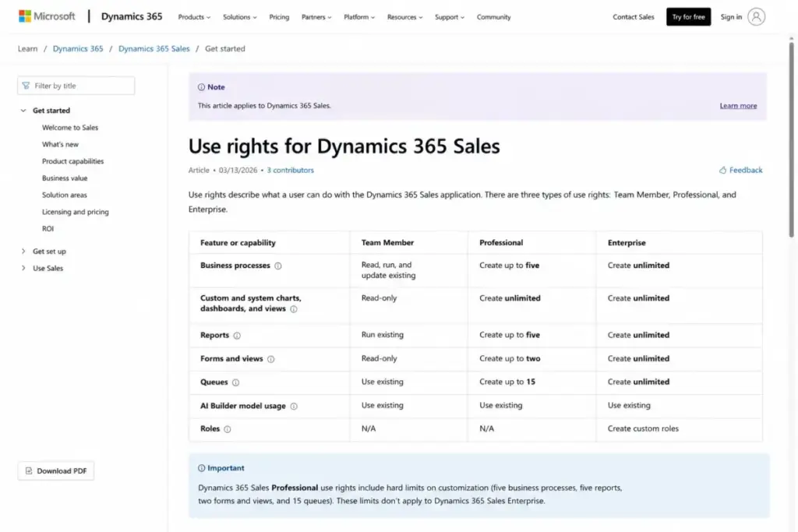798x532 pixels.
Task: Click the article date 03/13/2026
Action: [x=238, y=171]
